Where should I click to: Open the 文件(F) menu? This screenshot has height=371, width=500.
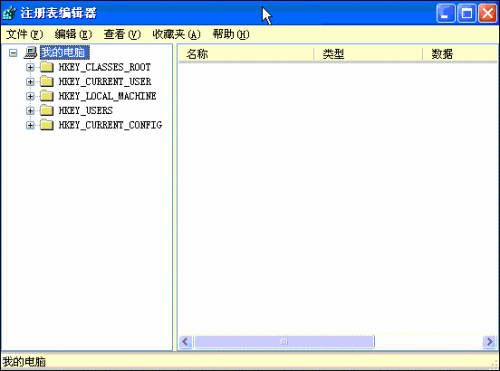point(25,34)
